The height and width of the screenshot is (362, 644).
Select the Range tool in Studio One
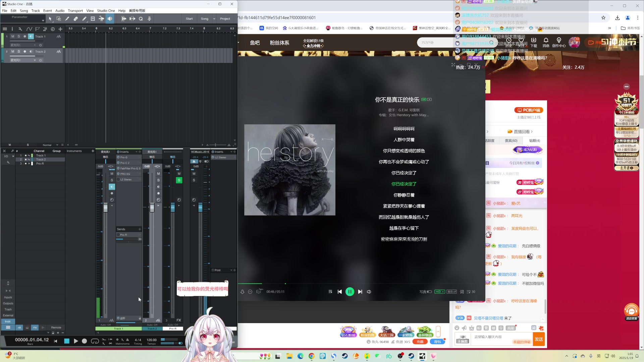(59, 19)
